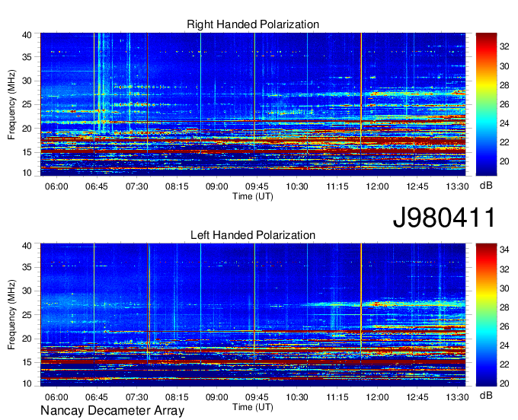Click the "10:30" time tick under bottom plot

[297, 397]
